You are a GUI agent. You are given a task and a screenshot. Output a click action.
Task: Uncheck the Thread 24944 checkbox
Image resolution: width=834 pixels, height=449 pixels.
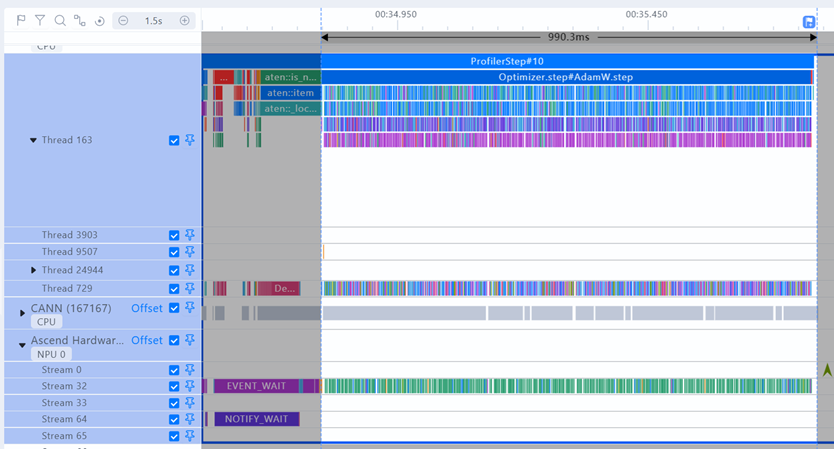174,270
